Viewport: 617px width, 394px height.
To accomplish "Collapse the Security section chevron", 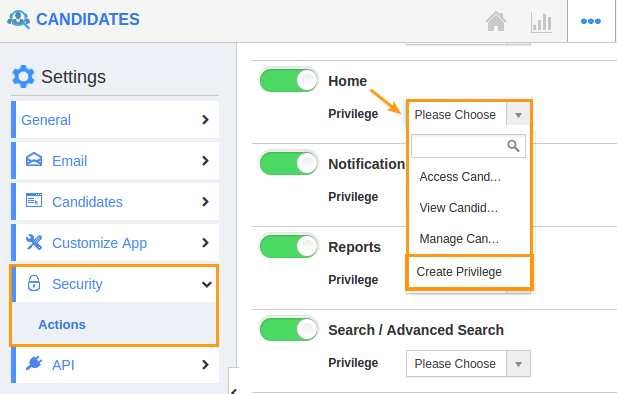I will pyautogui.click(x=207, y=284).
